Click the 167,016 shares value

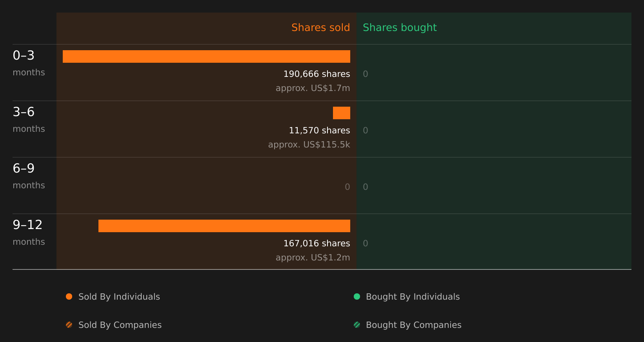pyautogui.click(x=317, y=244)
